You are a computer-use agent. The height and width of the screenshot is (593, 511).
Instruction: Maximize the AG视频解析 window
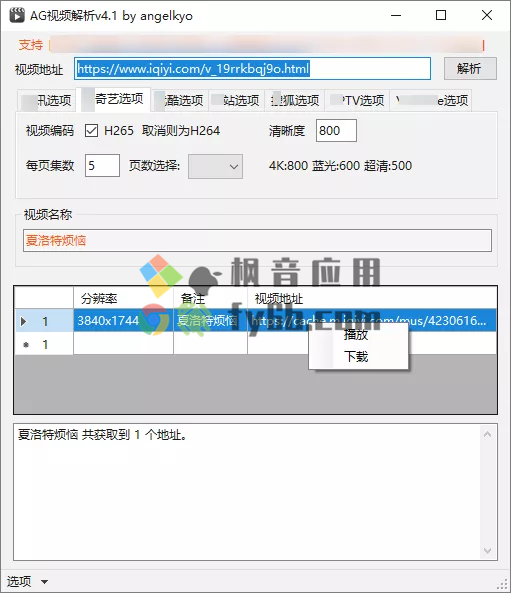(441, 16)
